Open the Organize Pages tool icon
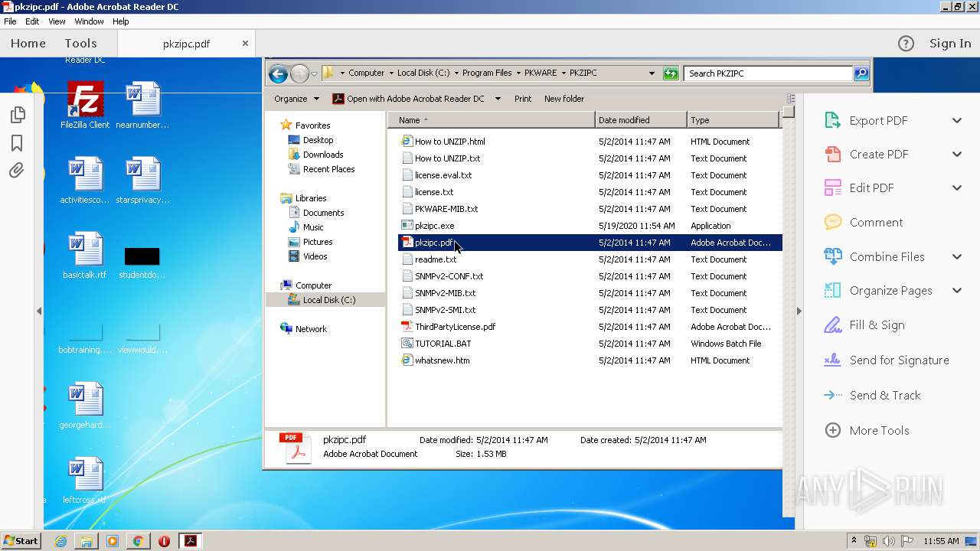 pyautogui.click(x=832, y=290)
